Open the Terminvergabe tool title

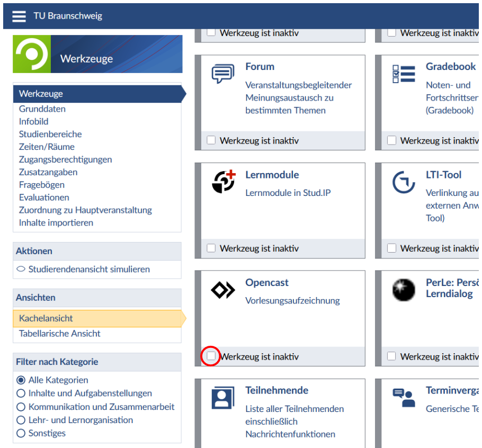pos(452,390)
